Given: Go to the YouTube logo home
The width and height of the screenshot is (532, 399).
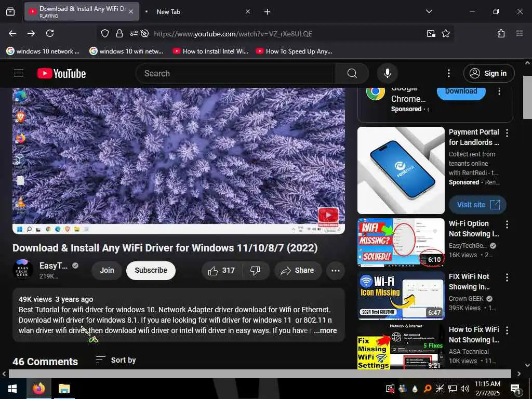Looking at the screenshot, I should pos(61,73).
